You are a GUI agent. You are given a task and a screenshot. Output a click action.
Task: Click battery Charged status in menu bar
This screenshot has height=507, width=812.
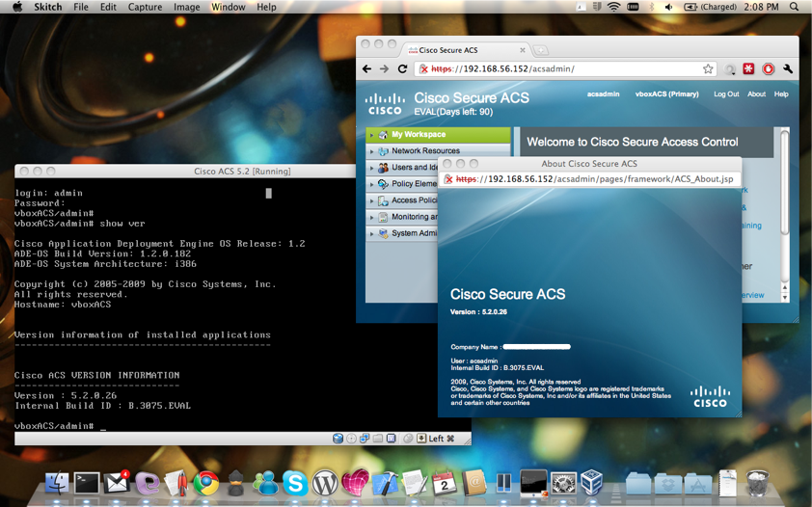coord(710,7)
